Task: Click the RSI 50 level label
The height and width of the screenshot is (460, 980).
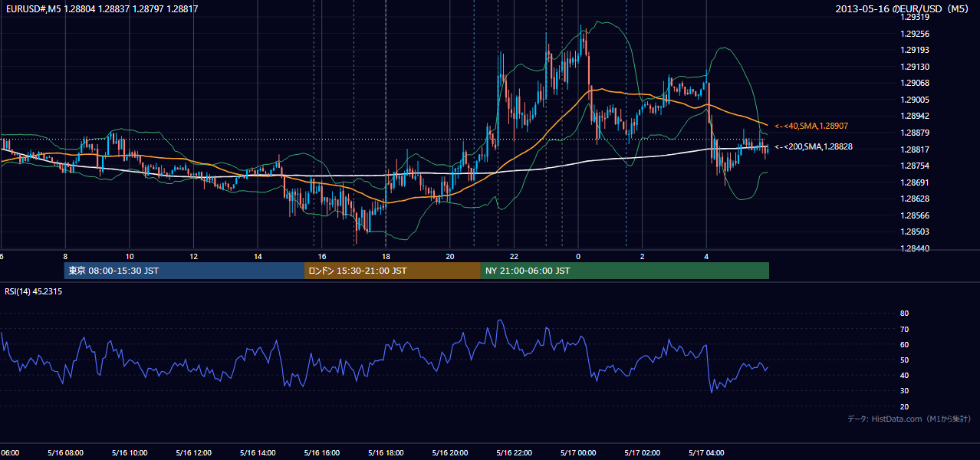Action: (x=904, y=360)
